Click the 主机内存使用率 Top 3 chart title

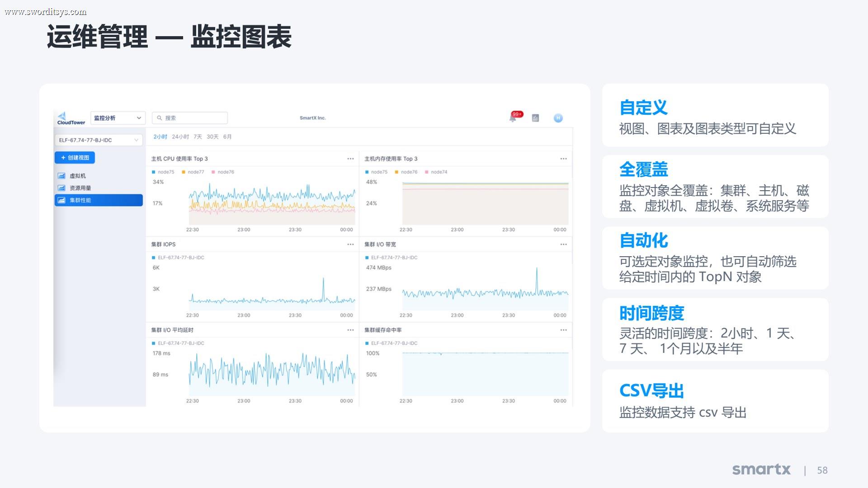(x=391, y=159)
